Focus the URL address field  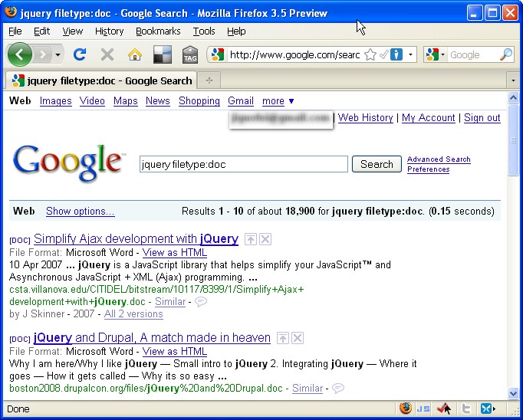pos(294,54)
